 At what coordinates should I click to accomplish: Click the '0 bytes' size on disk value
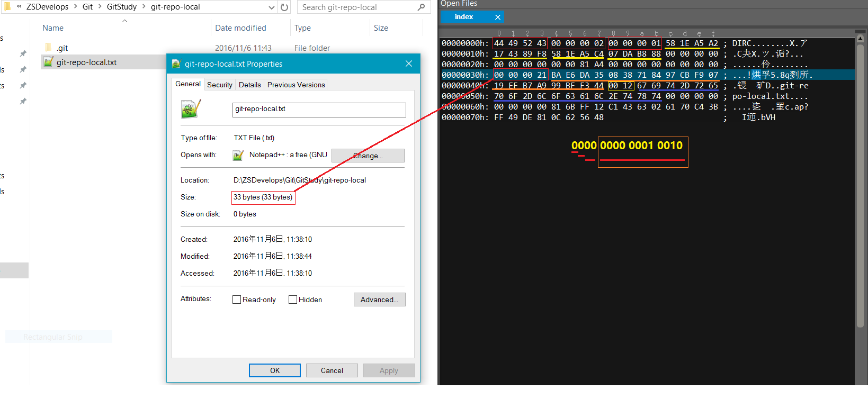245,214
